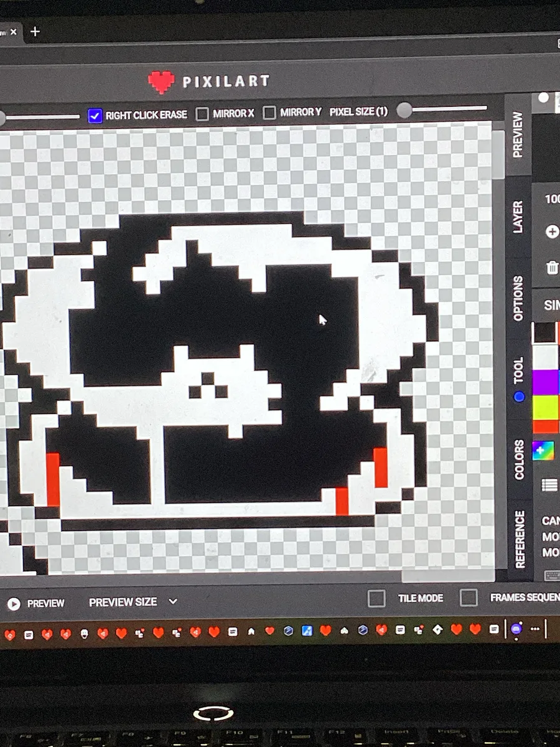Select the purple color swatch
Viewport: 560px width, 747px height.
click(546, 382)
